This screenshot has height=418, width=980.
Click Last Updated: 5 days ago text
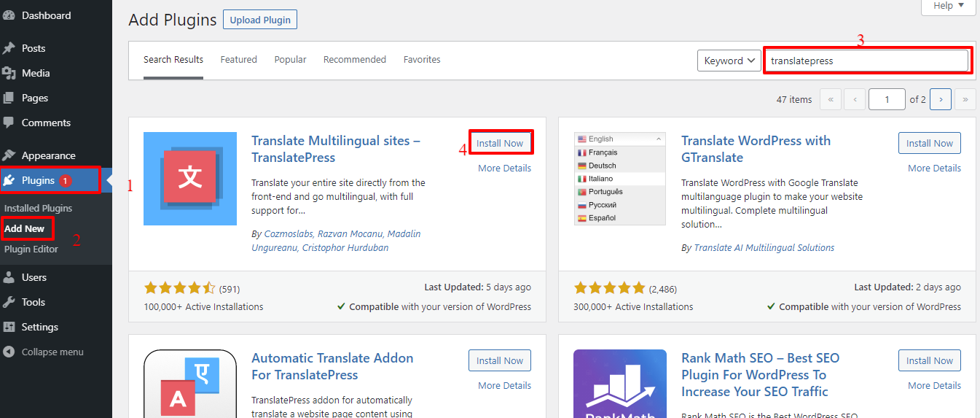[477, 287]
